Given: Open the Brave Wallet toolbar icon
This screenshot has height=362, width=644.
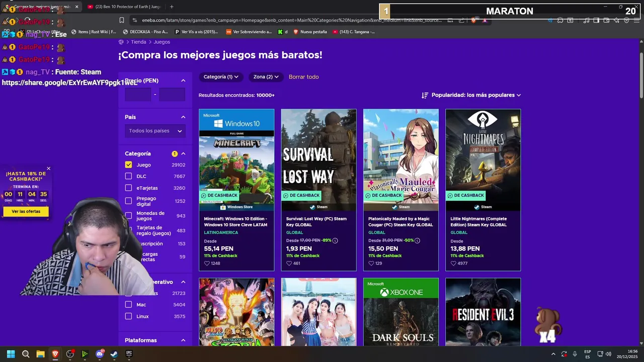Looking at the screenshot, I should coord(606,20).
